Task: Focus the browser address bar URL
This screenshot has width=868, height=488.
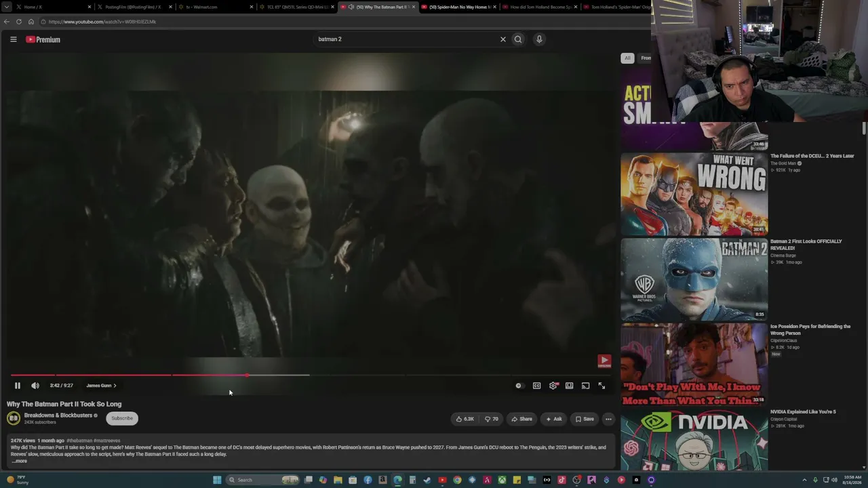Action: [102, 22]
